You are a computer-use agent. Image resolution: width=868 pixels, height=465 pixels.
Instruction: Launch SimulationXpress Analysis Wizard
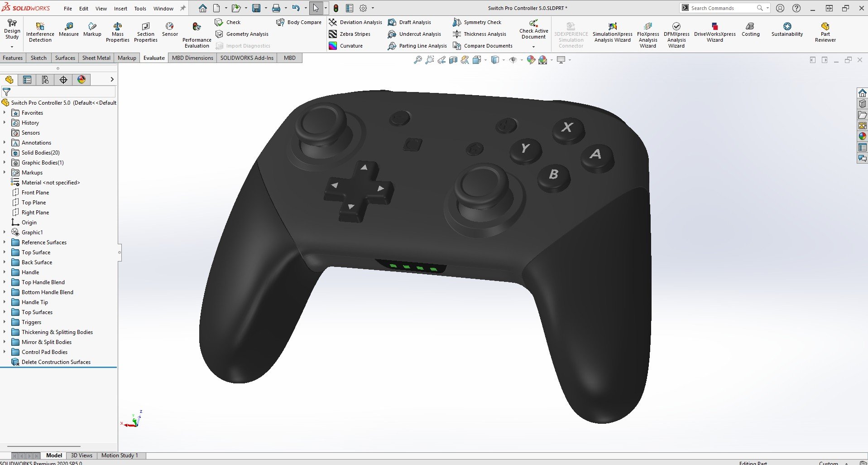(612, 33)
